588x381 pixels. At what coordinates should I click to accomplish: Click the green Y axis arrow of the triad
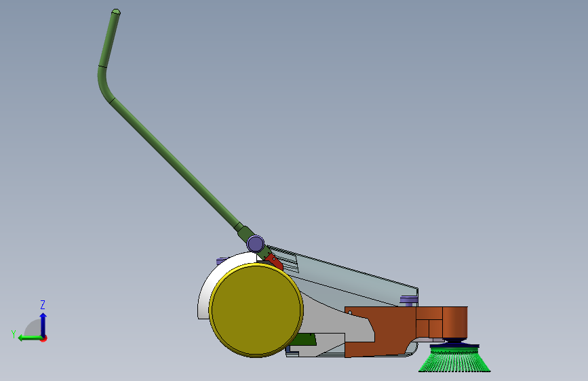tap(29, 338)
